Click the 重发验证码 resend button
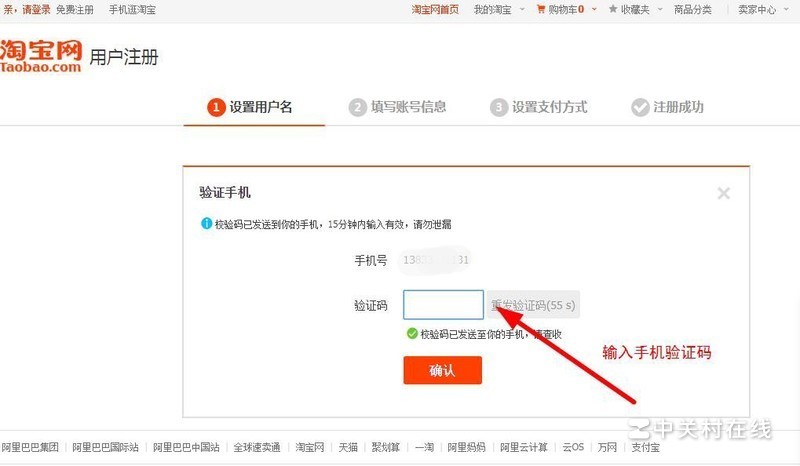Screen dimensions: 800x466 [x=533, y=305]
